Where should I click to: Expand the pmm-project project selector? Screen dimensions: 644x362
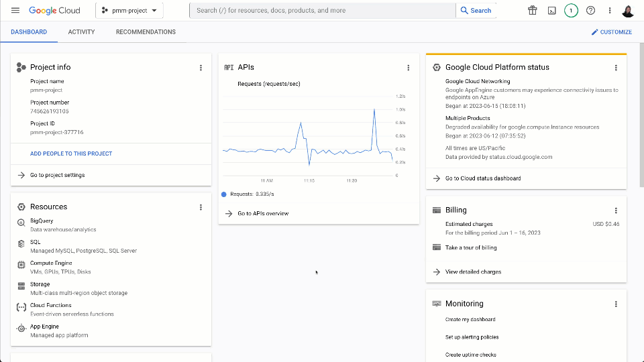129,11
